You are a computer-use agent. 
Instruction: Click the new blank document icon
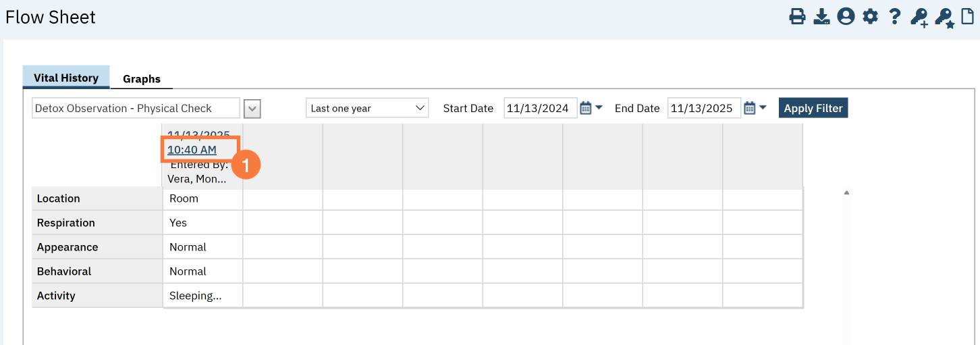pos(968,17)
